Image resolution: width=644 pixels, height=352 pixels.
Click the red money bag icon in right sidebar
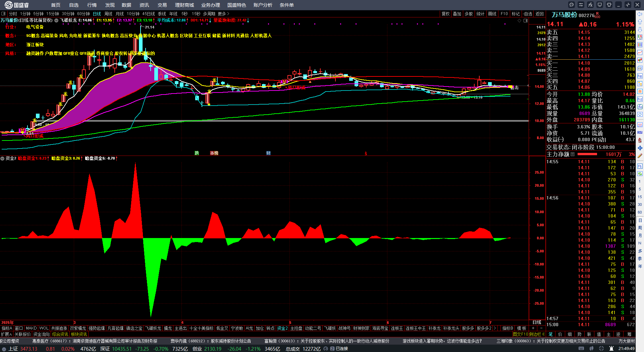640,140
